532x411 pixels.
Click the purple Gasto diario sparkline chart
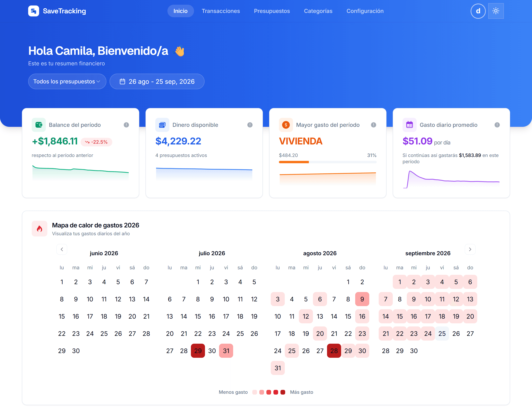[451, 180]
